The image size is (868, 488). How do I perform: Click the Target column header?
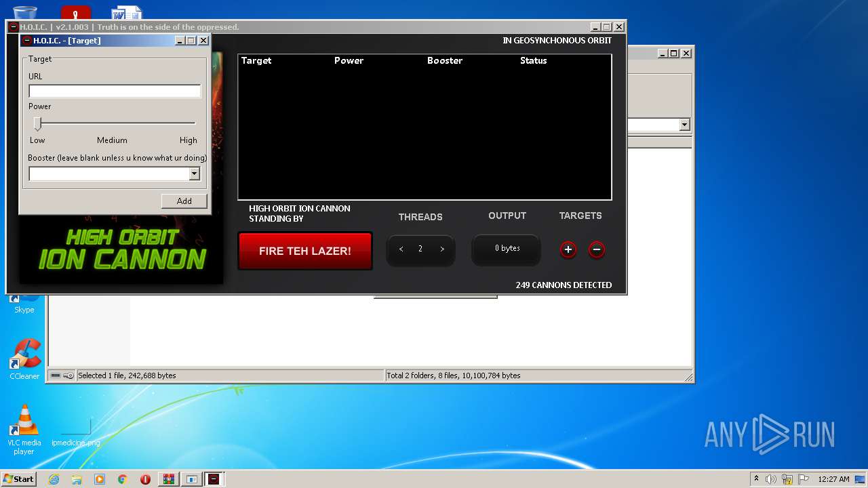point(256,60)
